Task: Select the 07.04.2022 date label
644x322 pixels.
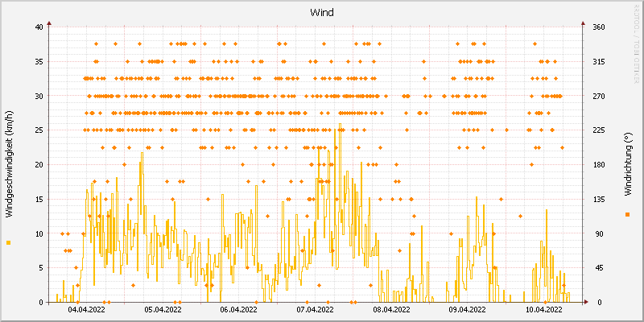Action: 316,309
